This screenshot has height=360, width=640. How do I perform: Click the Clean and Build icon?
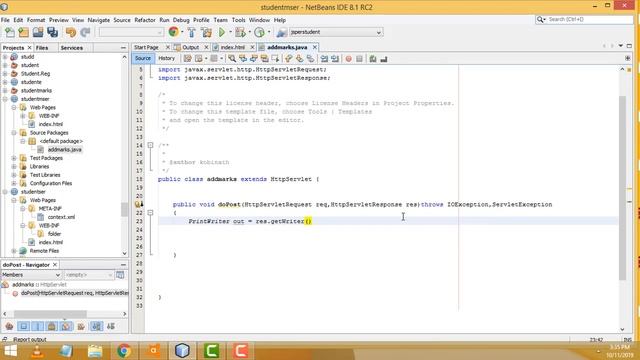coord(207,32)
